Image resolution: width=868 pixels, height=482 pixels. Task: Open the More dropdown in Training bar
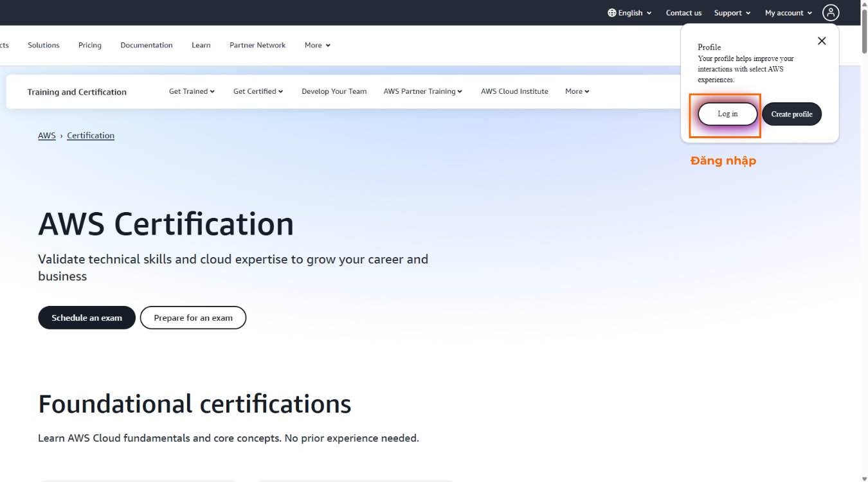577,91
